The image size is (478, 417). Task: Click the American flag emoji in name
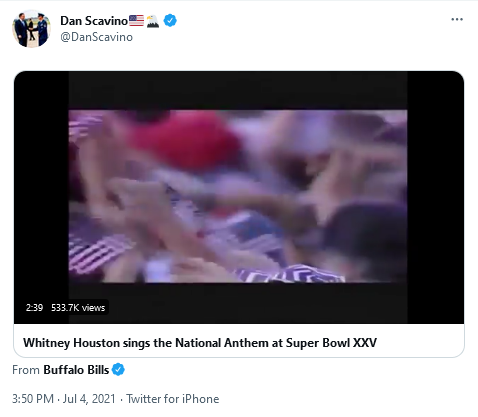136,21
